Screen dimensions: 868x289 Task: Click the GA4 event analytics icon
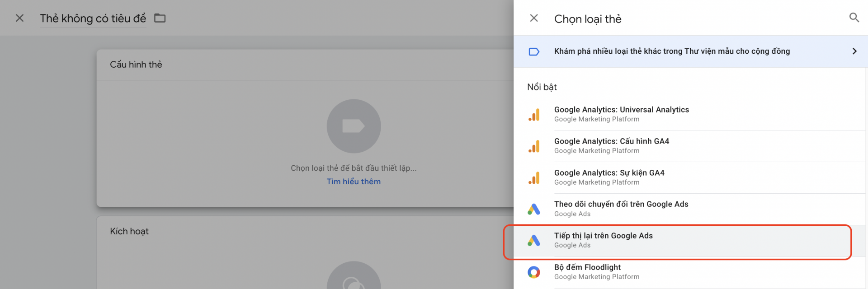point(534,178)
